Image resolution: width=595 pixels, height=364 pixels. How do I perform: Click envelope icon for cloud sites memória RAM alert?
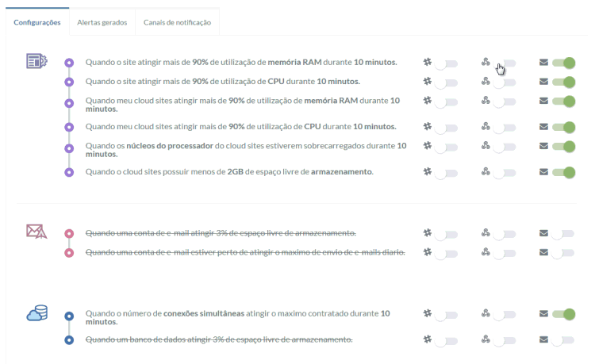pos(543,101)
